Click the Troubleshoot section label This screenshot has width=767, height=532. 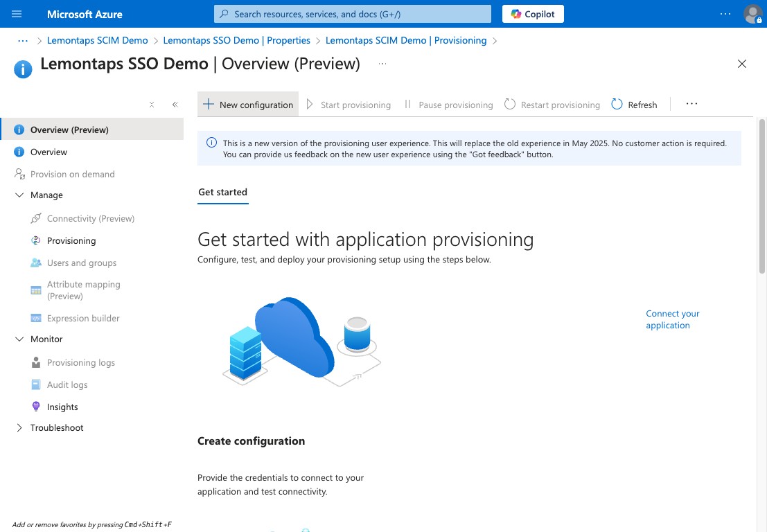(57, 428)
